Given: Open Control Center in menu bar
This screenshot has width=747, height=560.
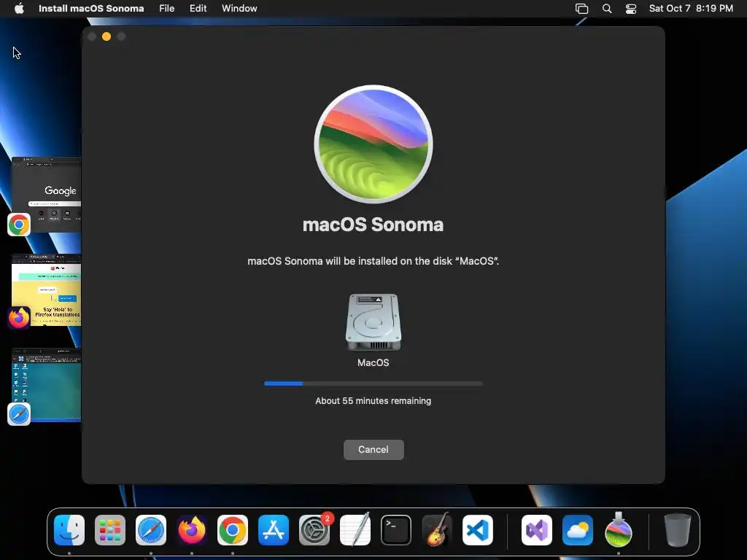Looking at the screenshot, I should (631, 9).
